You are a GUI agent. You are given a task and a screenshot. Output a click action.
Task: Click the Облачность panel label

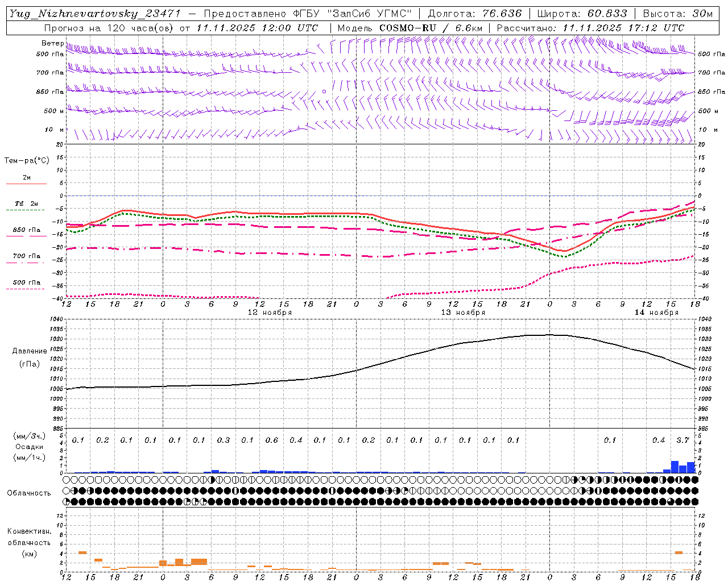tap(29, 493)
